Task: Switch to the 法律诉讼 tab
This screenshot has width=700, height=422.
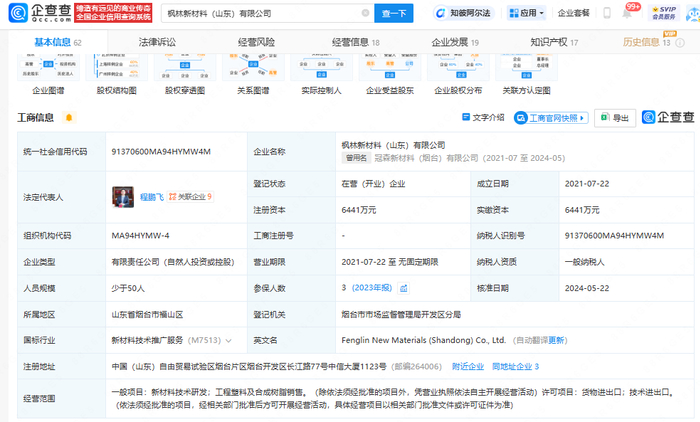Action: click(x=157, y=42)
